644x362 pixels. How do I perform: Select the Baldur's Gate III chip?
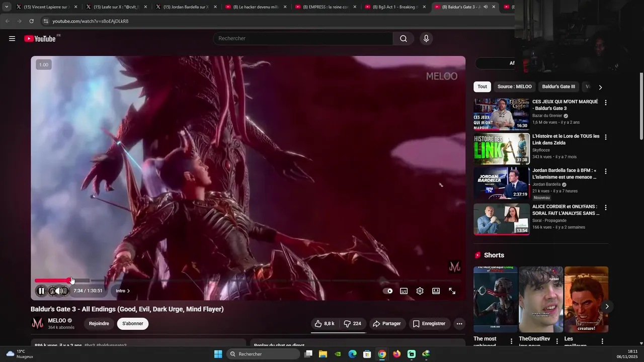pos(558,86)
